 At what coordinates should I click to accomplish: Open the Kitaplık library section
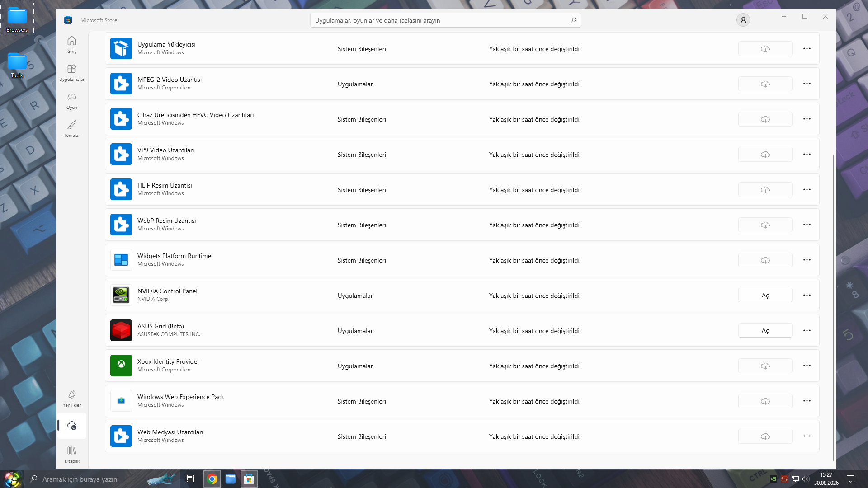72,455
